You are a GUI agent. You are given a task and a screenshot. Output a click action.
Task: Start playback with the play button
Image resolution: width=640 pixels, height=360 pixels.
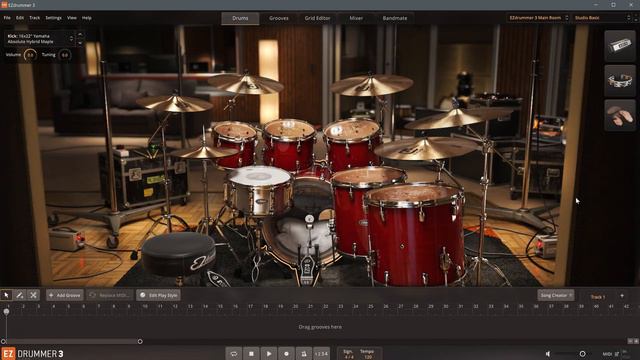click(269, 353)
